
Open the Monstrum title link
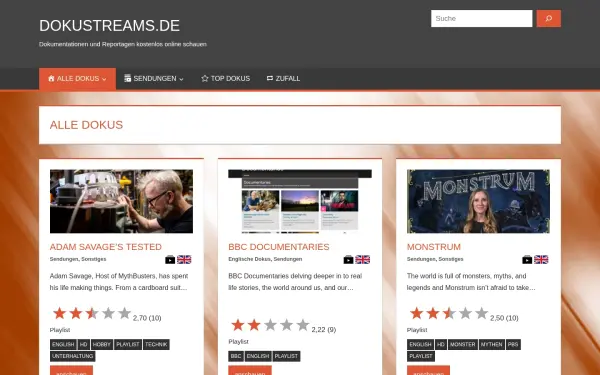(434, 247)
